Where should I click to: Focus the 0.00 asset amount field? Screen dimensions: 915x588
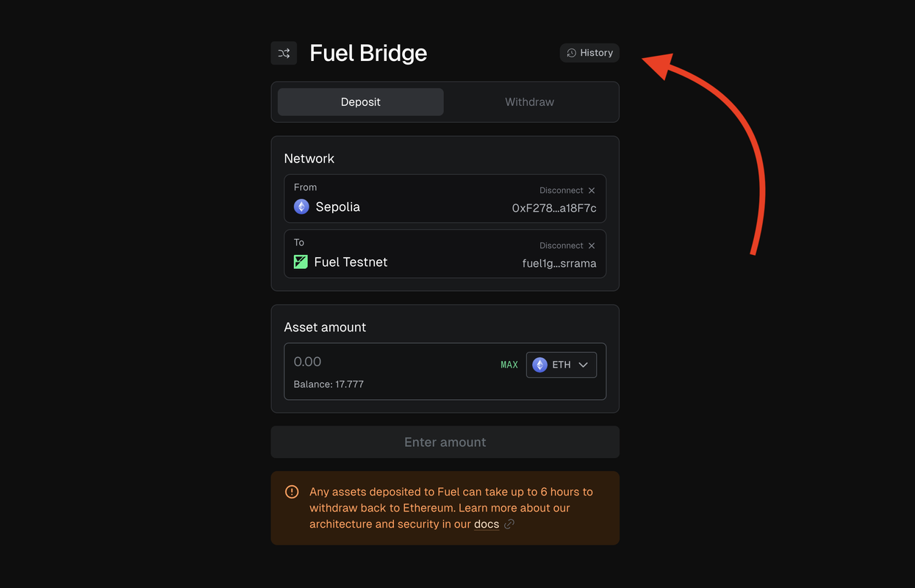coord(390,362)
